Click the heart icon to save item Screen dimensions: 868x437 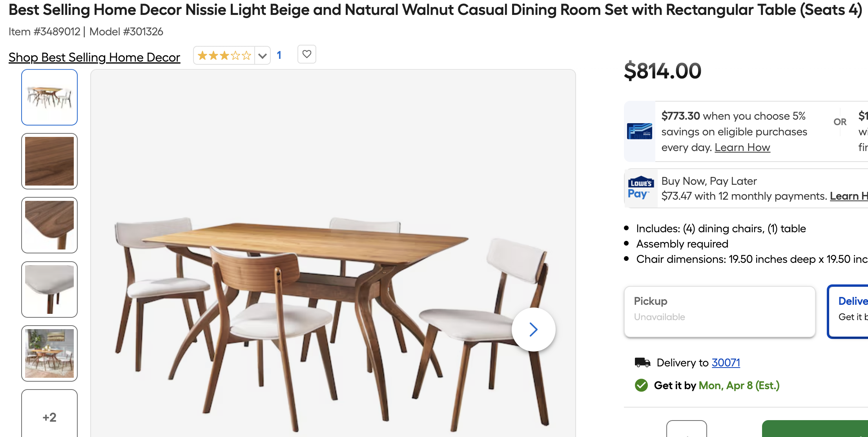(x=307, y=54)
